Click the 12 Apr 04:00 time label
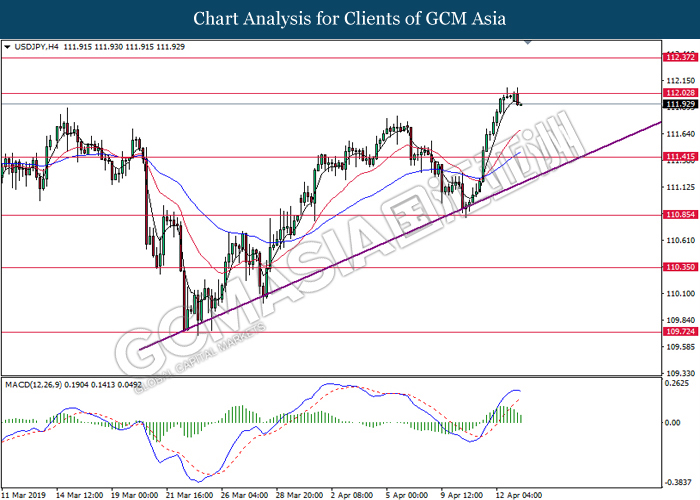This screenshot has width=700, height=500. click(519, 495)
